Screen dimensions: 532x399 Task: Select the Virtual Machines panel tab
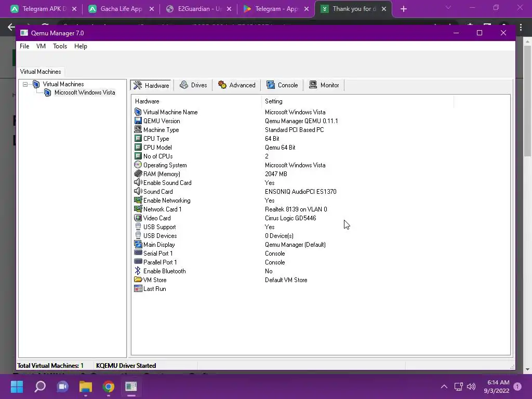click(x=41, y=72)
